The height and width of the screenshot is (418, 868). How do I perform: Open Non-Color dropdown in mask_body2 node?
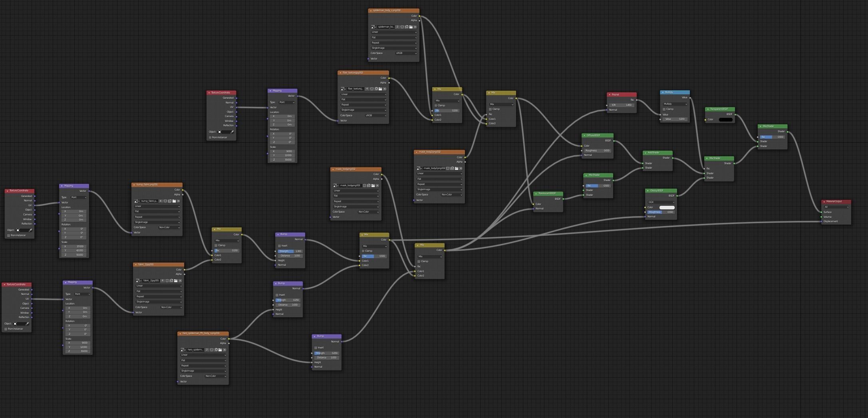click(x=451, y=195)
